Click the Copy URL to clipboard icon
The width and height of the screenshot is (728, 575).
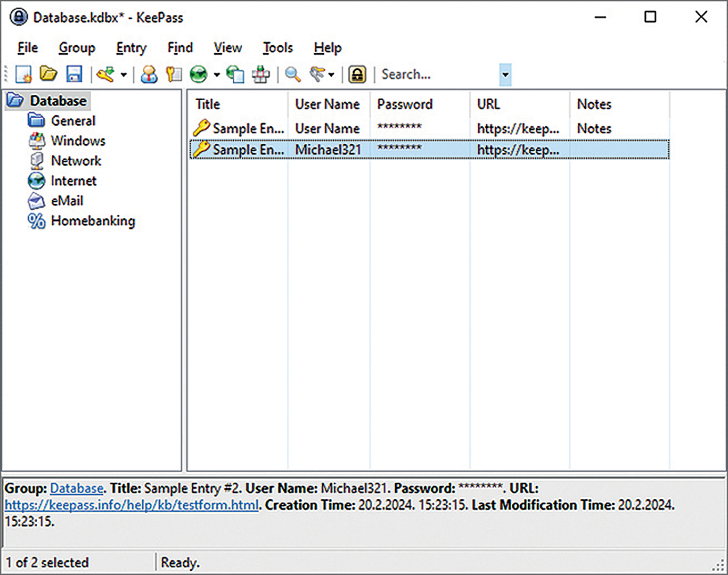[235, 74]
